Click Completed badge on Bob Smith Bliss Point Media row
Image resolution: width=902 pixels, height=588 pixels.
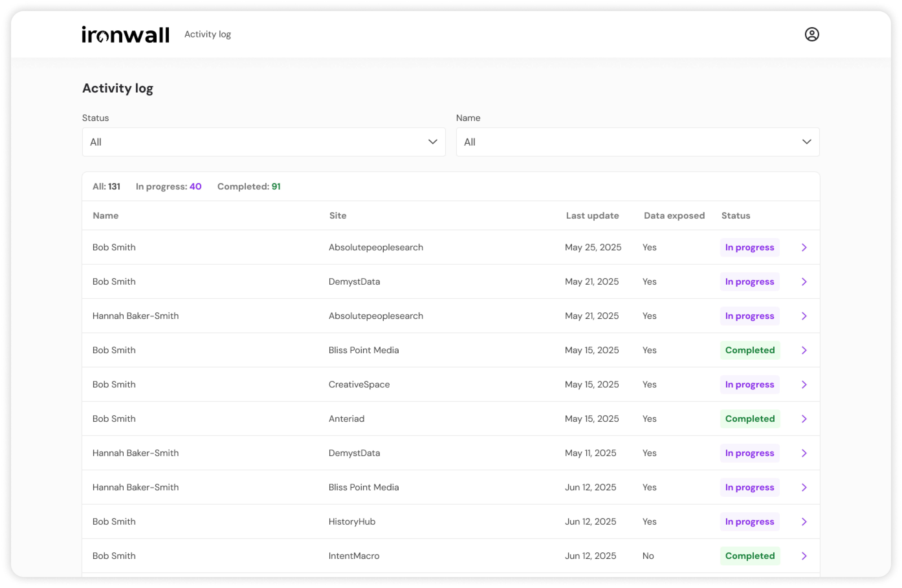[750, 350]
